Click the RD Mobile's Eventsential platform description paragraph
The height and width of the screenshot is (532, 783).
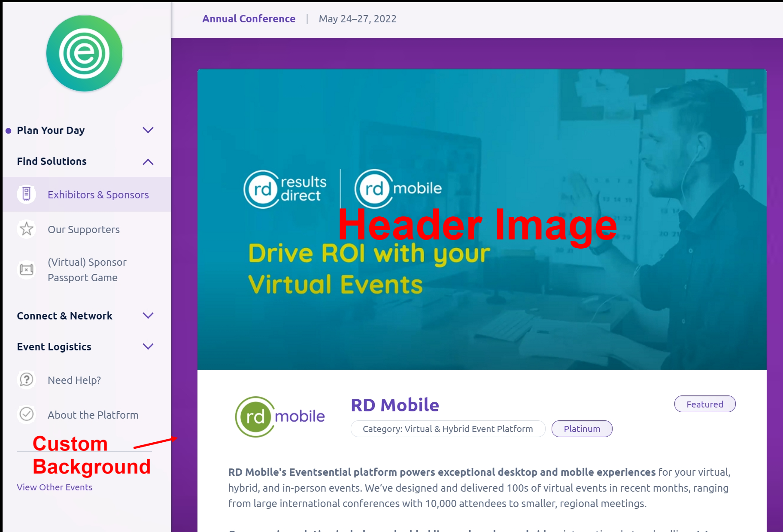pyautogui.click(x=479, y=488)
